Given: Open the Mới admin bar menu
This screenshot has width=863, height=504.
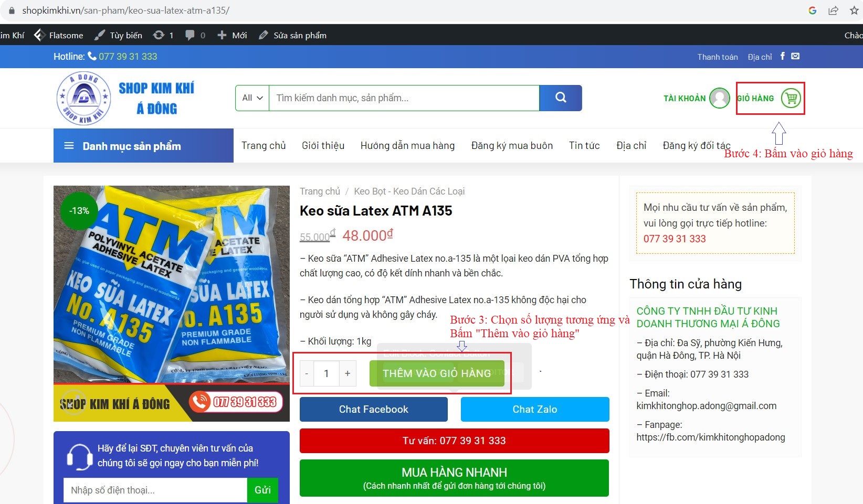Looking at the screenshot, I should pyautogui.click(x=232, y=35).
